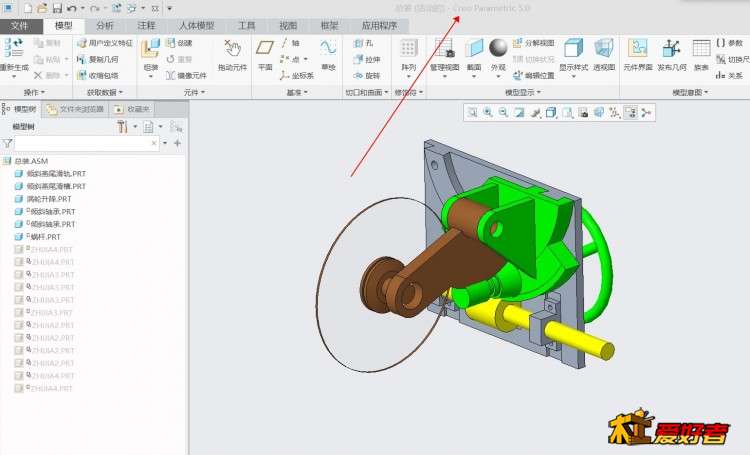Switch to the 视图 ribbon tab
The image size is (750, 455).
pos(288,26)
